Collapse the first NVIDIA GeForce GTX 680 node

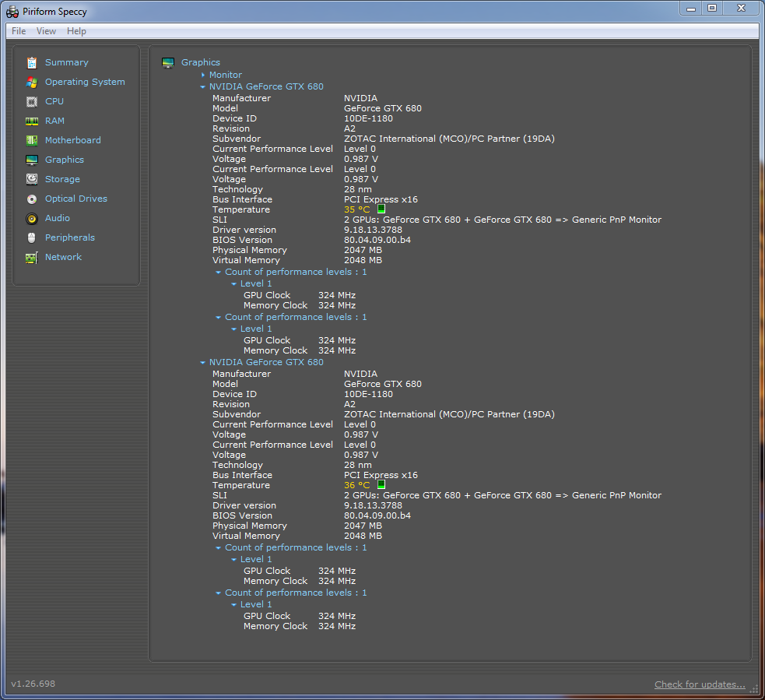(x=203, y=86)
